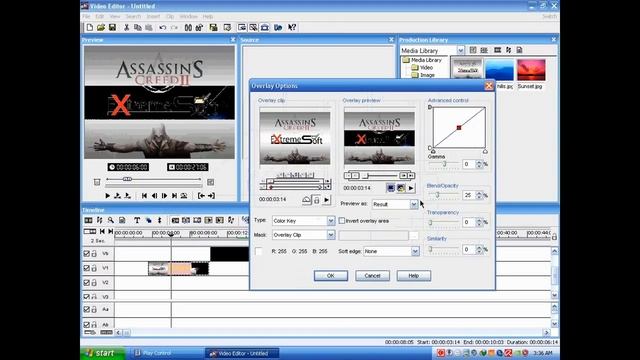The height and width of the screenshot is (360, 640).
Task: Step one frame back in Preview panel
Action: tap(154, 196)
